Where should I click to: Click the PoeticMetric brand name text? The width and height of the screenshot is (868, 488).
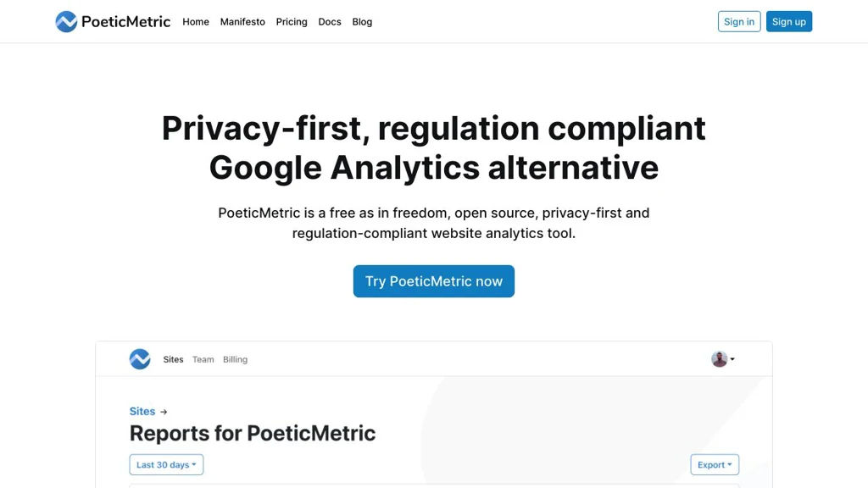tap(125, 22)
